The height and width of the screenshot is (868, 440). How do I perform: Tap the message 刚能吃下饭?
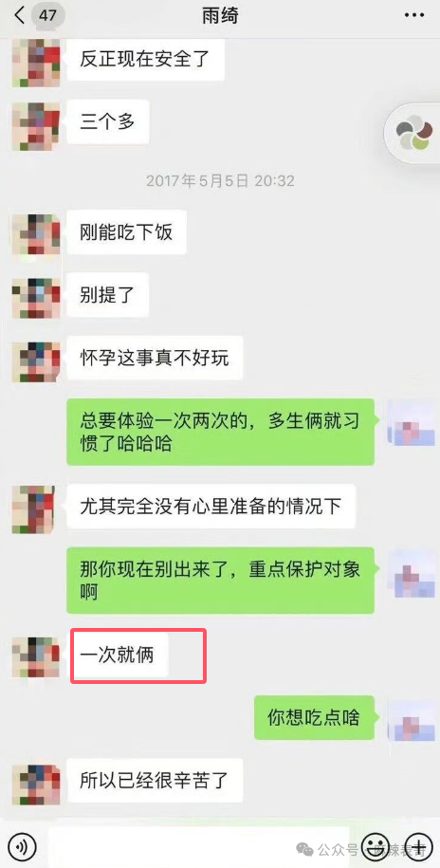[126, 232]
